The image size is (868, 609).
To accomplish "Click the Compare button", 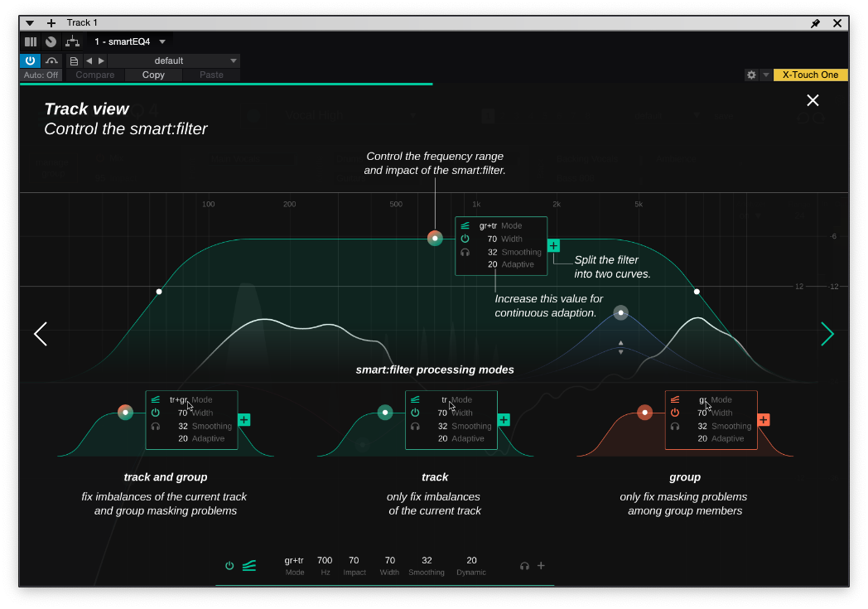I will 95,75.
